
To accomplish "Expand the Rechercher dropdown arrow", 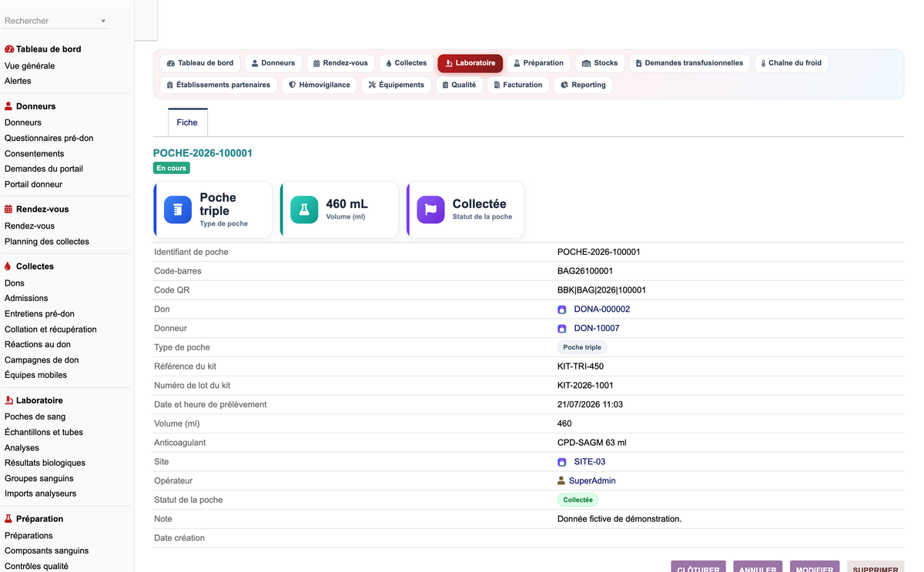I will pos(103,21).
